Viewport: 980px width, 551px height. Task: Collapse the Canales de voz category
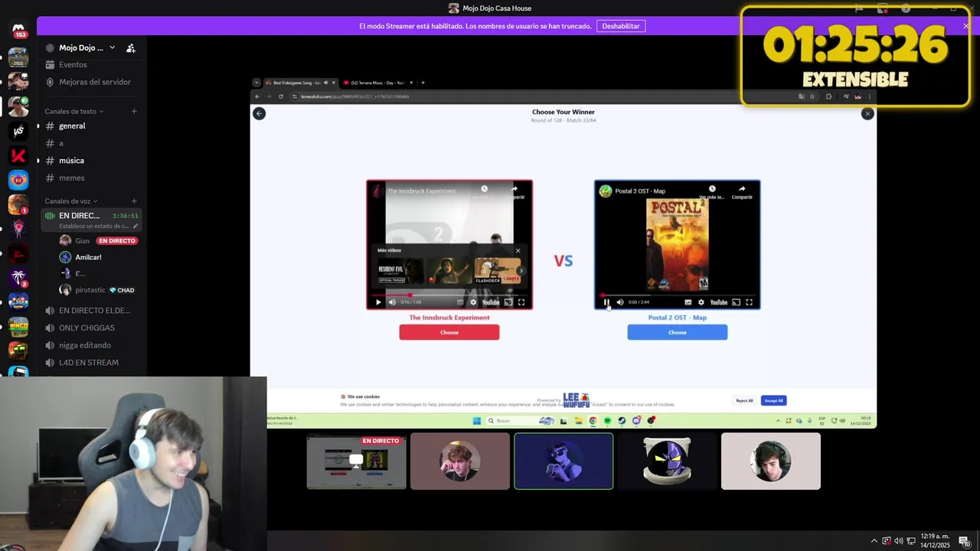coord(71,201)
